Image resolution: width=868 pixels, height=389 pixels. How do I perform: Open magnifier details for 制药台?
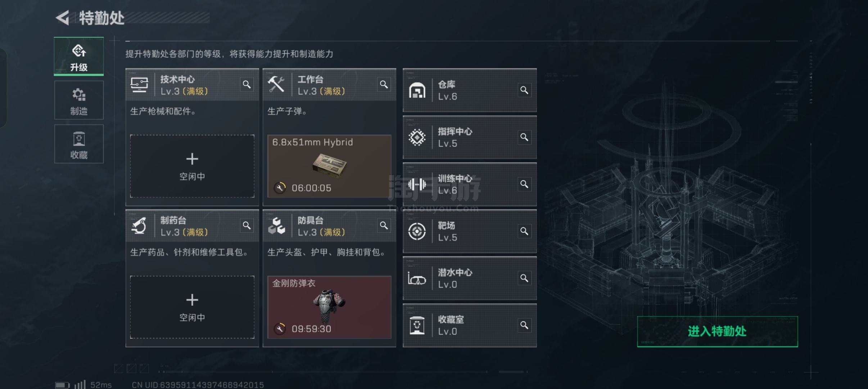tap(247, 225)
